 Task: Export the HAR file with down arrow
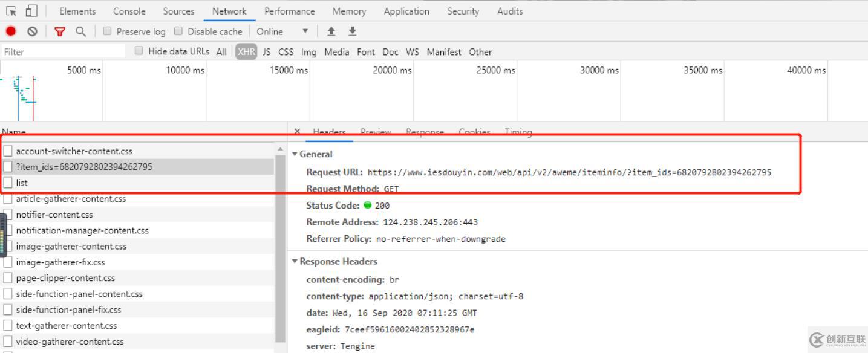tap(353, 31)
